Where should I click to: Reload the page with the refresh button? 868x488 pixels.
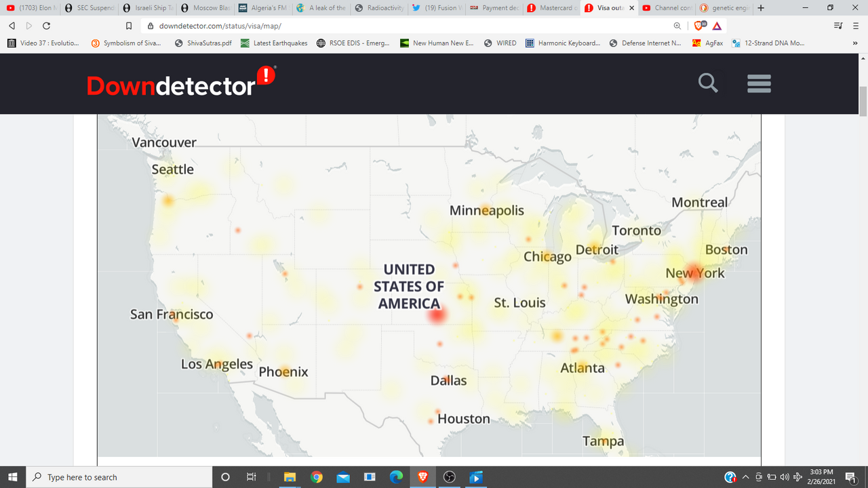point(46,26)
